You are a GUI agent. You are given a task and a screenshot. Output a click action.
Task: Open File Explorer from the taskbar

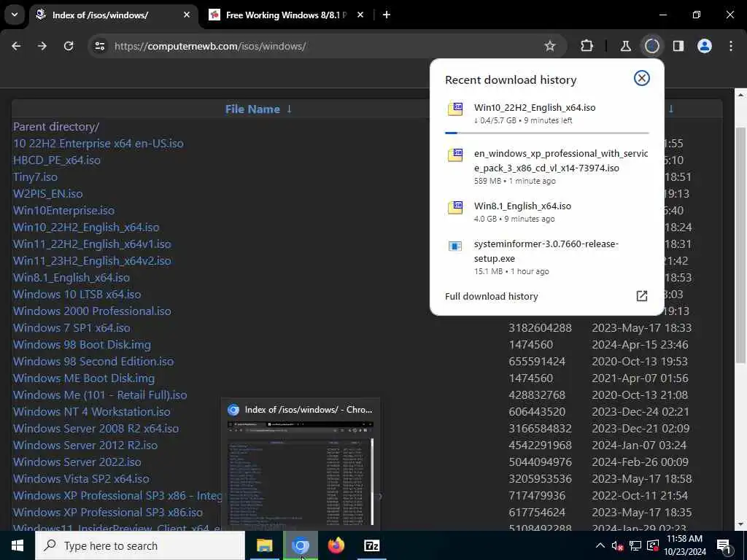click(x=264, y=545)
